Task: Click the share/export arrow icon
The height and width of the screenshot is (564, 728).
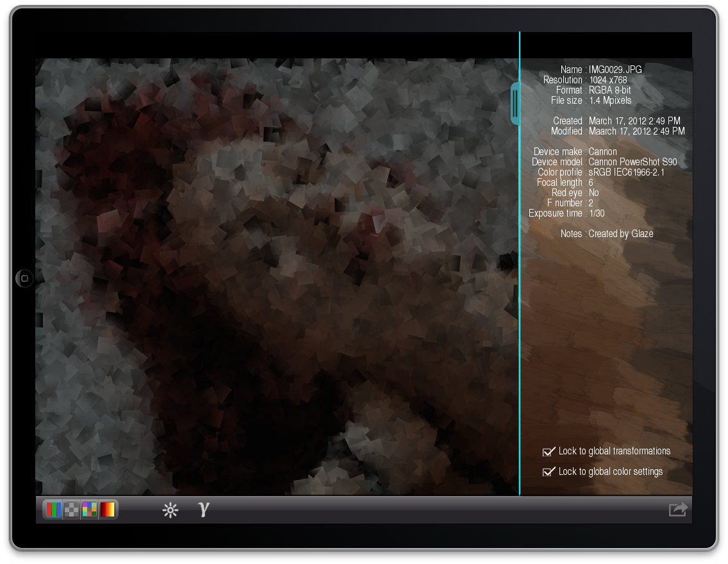Action: [x=678, y=510]
